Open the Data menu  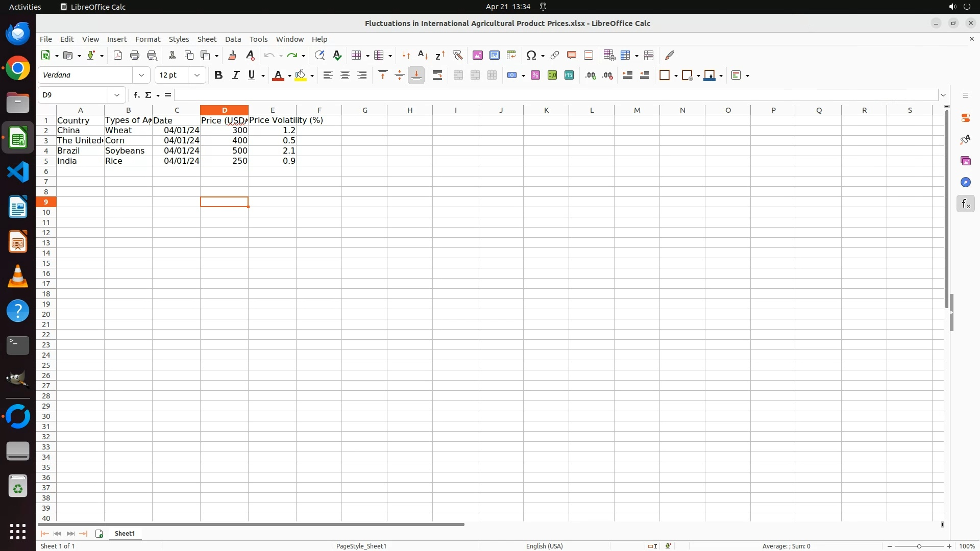(233, 39)
